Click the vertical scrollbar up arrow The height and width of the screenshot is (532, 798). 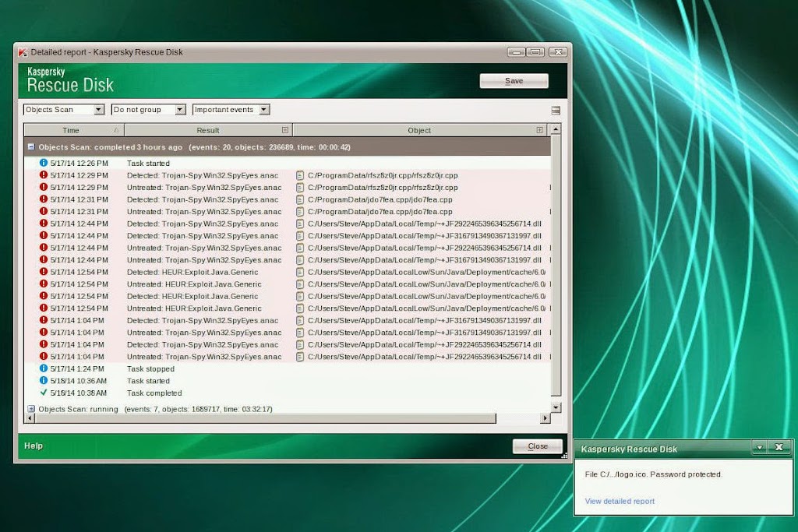pyautogui.click(x=556, y=129)
